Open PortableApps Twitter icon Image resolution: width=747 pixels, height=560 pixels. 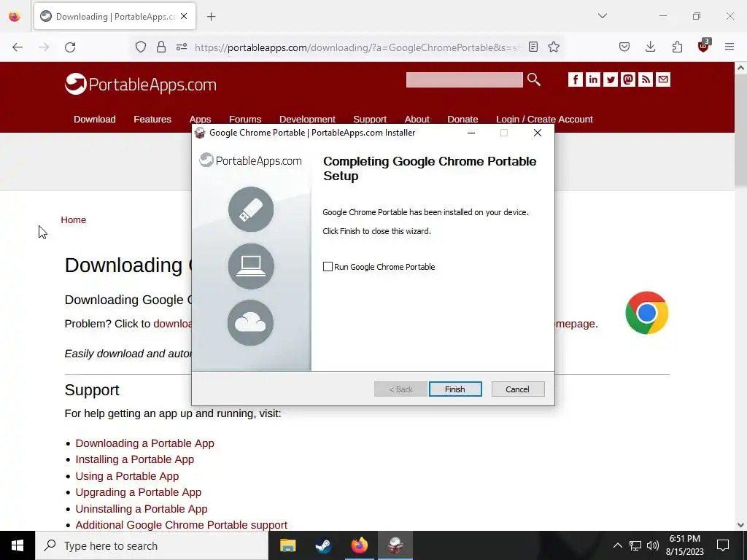611,79
